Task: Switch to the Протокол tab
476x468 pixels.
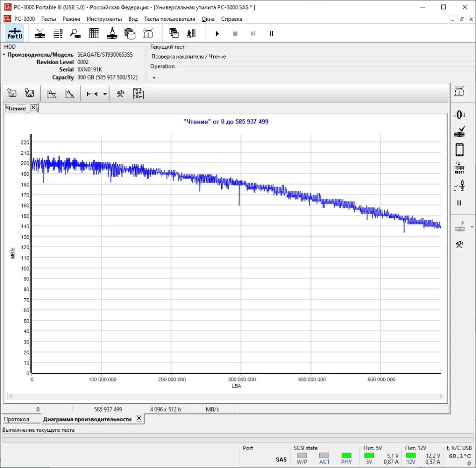Action: tap(16, 419)
